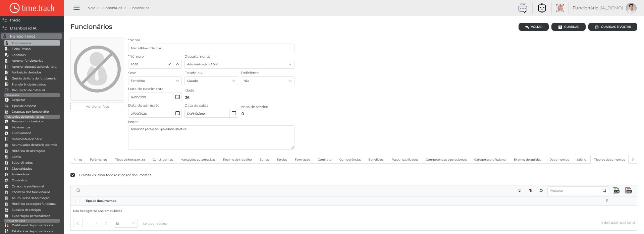Add new document type record icon
The image size is (644, 234).
click(x=78, y=190)
